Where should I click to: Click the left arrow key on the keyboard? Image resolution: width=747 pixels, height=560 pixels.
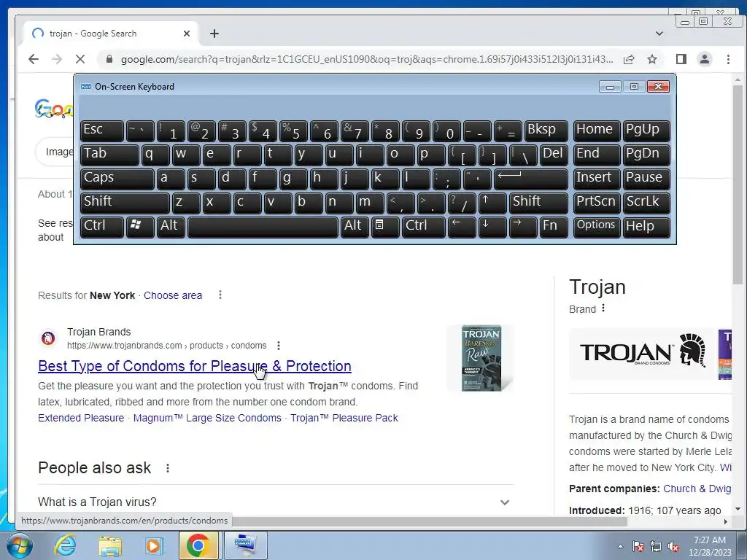pyautogui.click(x=461, y=227)
